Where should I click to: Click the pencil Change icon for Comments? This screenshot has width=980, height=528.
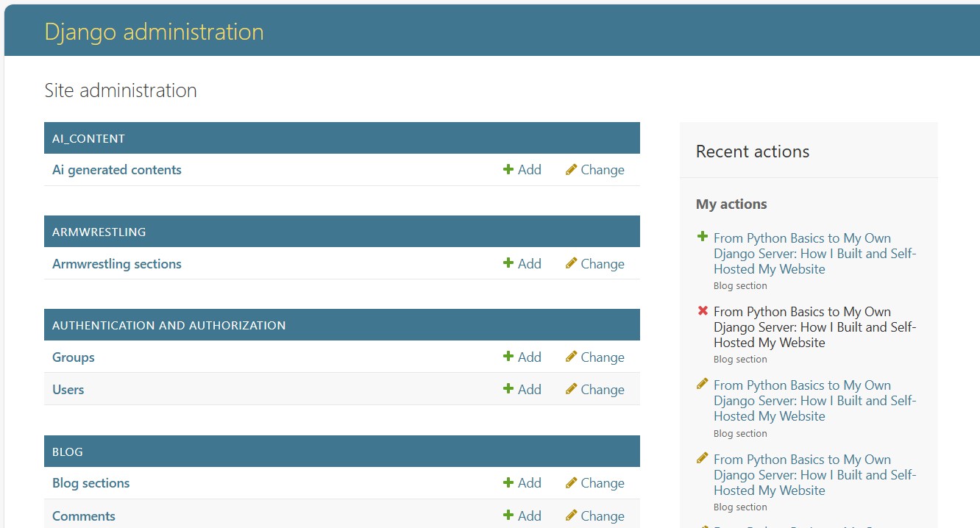click(572, 515)
